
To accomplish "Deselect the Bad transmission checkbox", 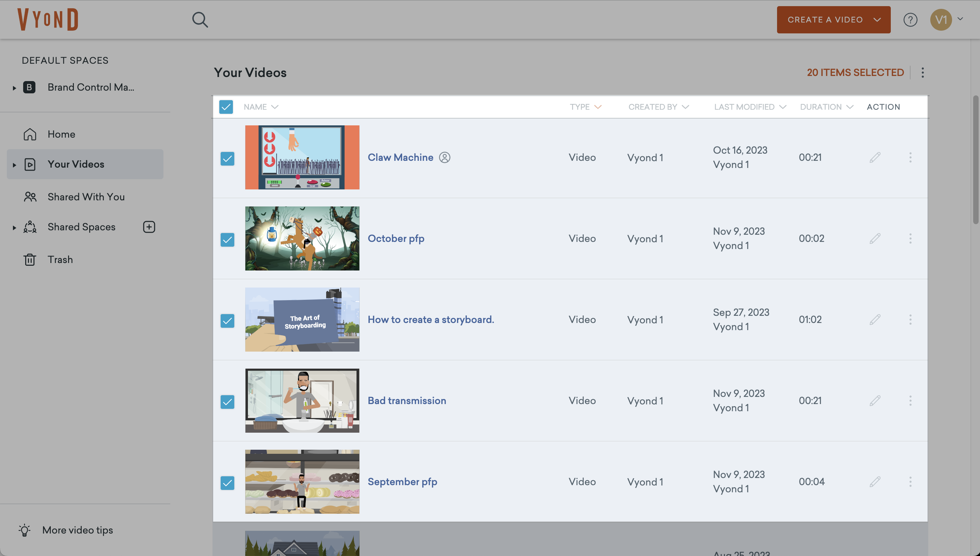I will coord(227,402).
